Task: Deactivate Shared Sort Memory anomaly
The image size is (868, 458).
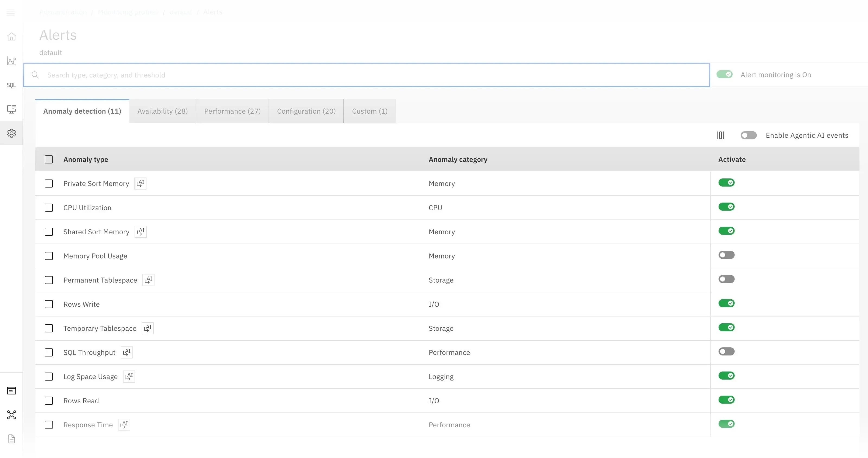Action: click(x=726, y=231)
